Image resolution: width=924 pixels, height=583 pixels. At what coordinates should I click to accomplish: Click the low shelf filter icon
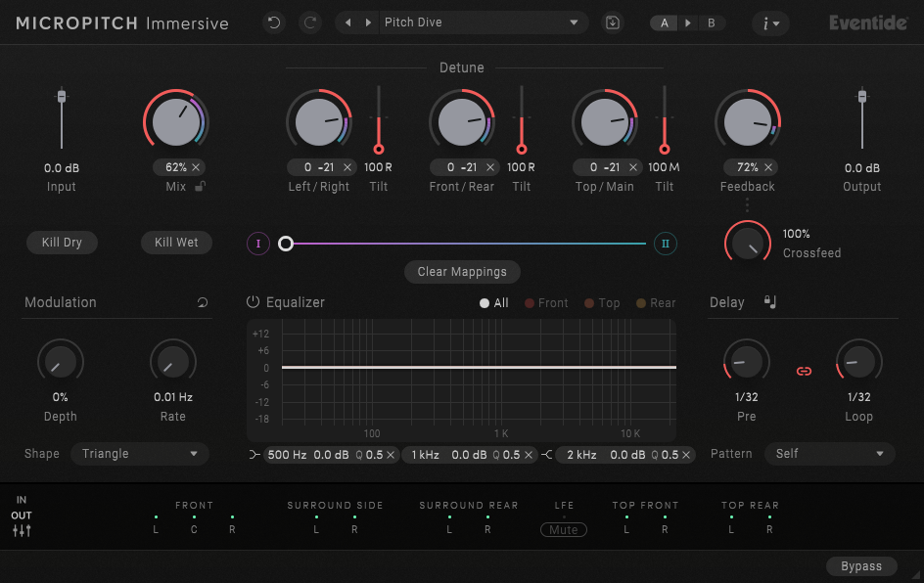254,455
